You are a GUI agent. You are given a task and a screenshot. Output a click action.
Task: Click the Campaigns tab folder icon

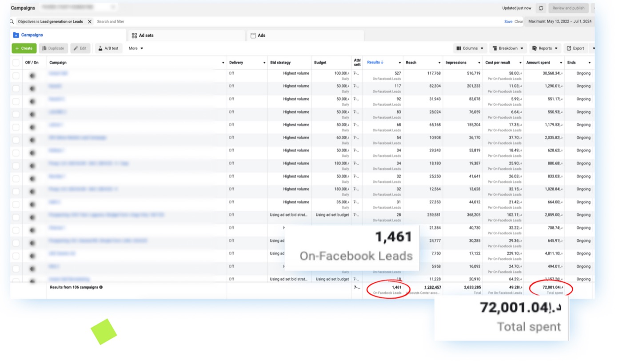[16, 35]
